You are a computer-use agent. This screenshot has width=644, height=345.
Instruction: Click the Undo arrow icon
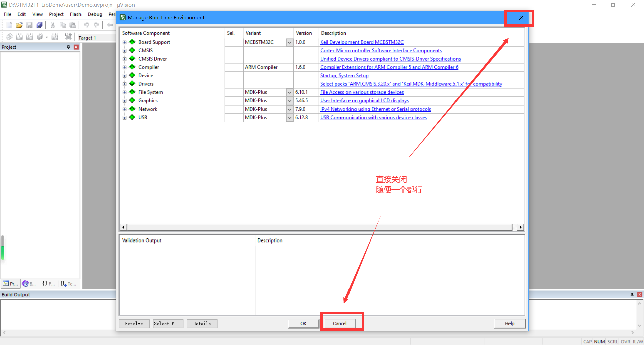click(86, 25)
